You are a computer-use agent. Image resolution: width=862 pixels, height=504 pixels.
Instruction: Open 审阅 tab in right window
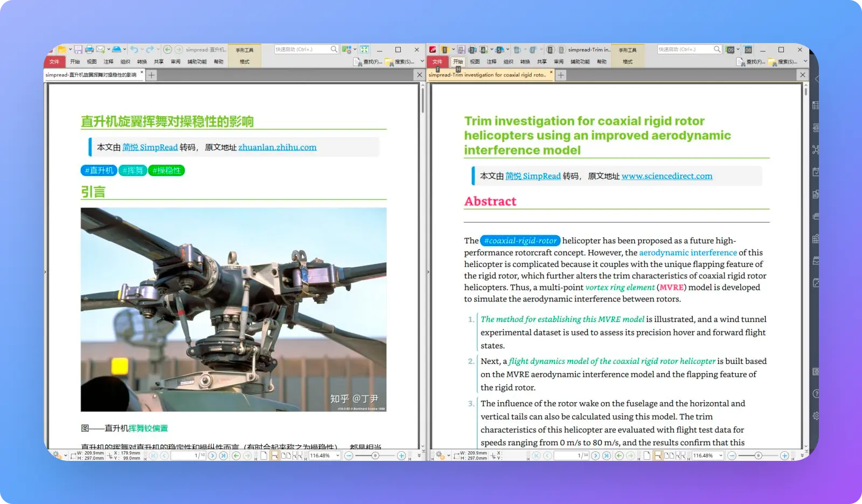[x=559, y=62]
